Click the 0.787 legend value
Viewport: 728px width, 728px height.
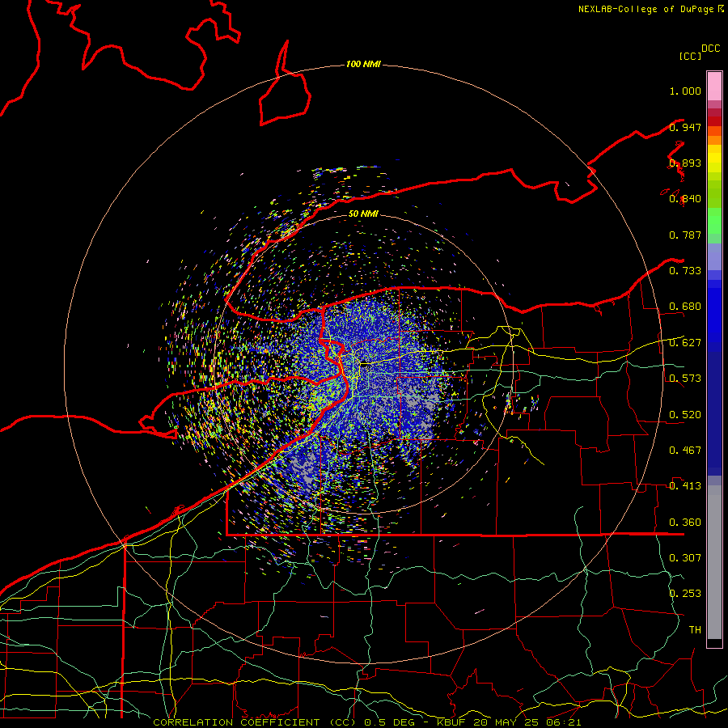[x=685, y=235]
